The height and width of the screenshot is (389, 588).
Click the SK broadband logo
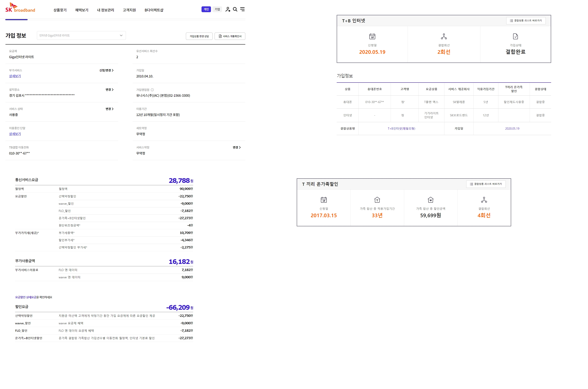(x=20, y=8)
